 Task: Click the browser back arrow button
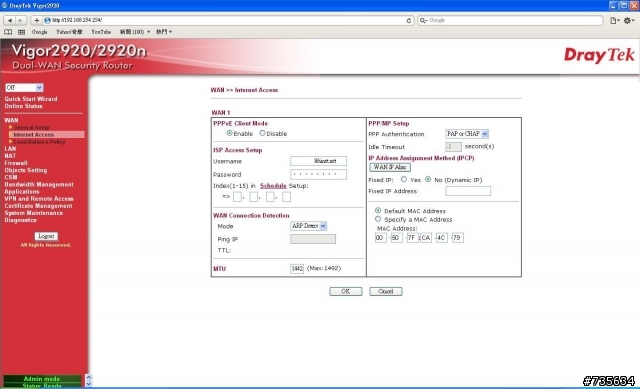click(x=9, y=20)
